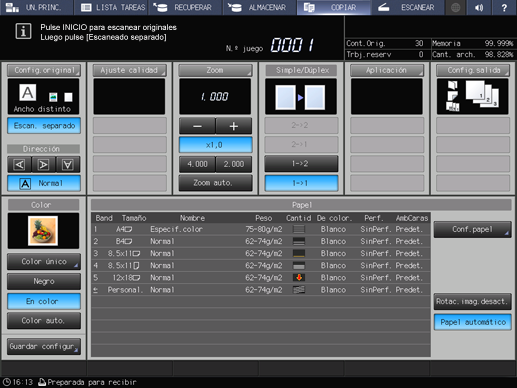Image resolution: width=517 pixels, height=388 pixels.
Task: Select left-rotated original direction icon
Action: pyautogui.click(x=19, y=164)
